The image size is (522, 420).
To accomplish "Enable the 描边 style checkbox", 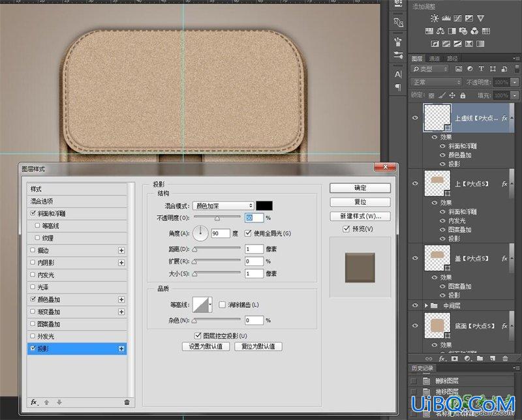I will [33, 250].
